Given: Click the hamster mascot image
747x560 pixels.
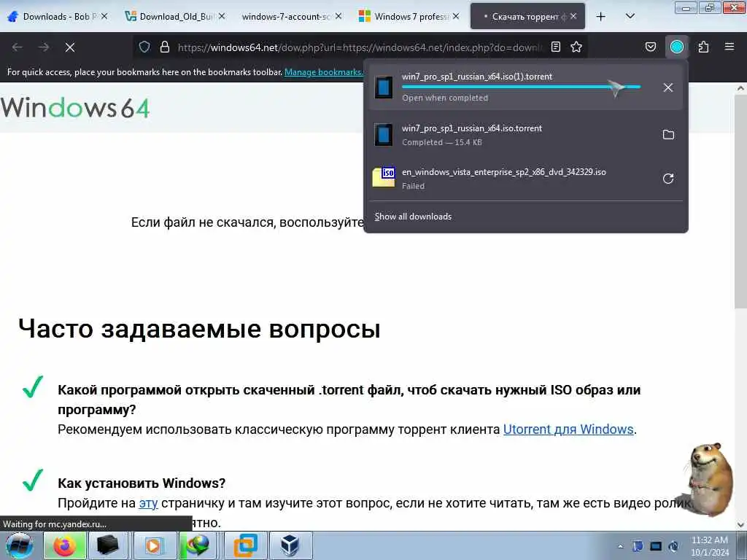Looking at the screenshot, I should pyautogui.click(x=710, y=479).
